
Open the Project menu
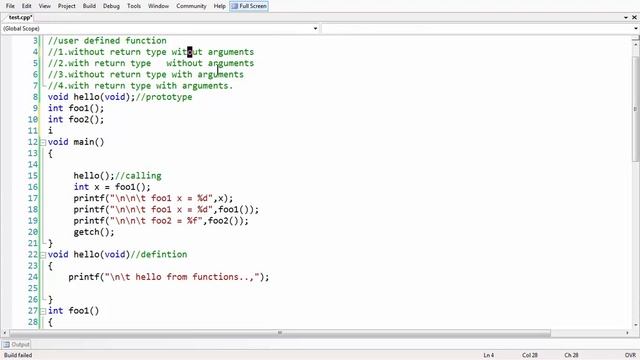pyautogui.click(x=67, y=6)
